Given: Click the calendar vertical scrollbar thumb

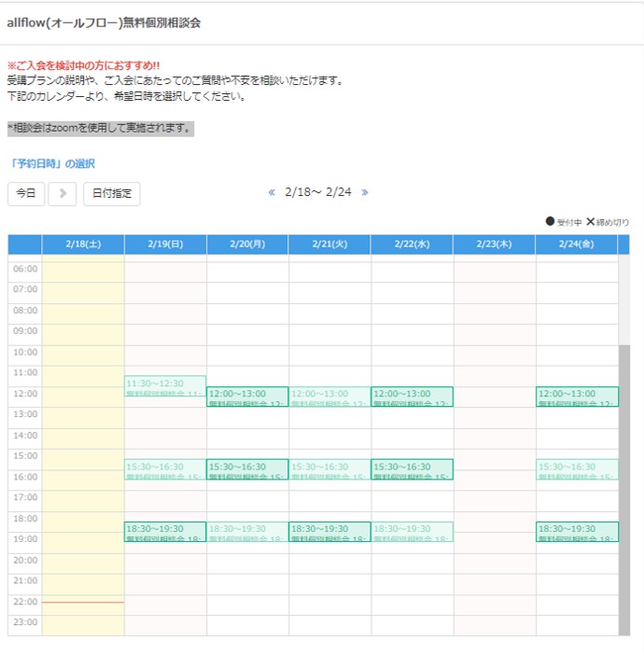Looking at the screenshot, I should click(x=624, y=490).
